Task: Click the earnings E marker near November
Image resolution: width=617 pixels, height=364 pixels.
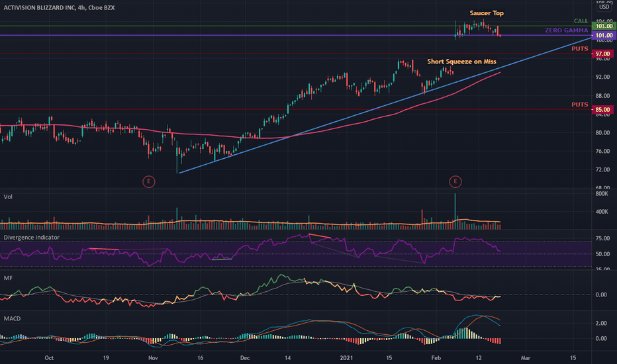Action: (148, 181)
